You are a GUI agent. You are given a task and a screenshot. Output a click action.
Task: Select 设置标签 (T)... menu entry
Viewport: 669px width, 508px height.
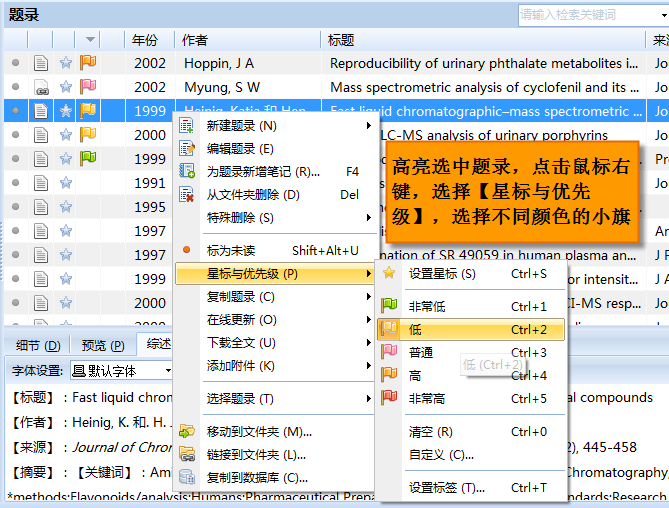[x=471, y=488]
